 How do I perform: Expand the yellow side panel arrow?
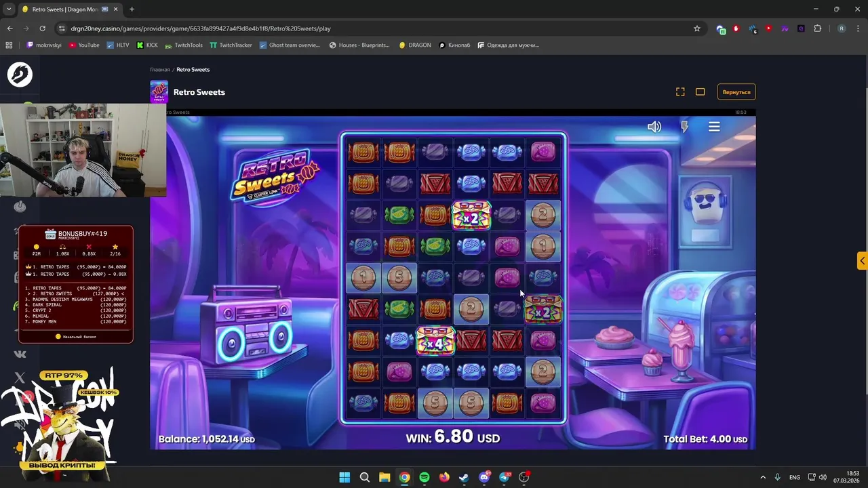tap(862, 260)
